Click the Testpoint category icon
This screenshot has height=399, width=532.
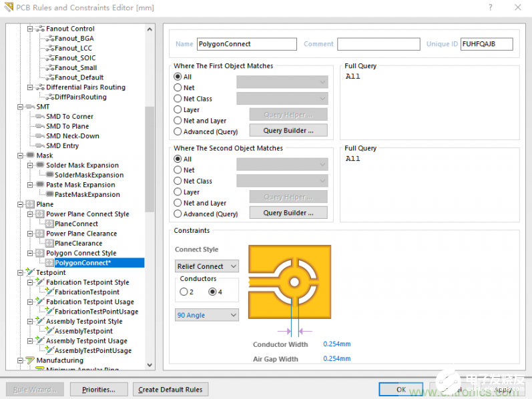[x=31, y=272]
